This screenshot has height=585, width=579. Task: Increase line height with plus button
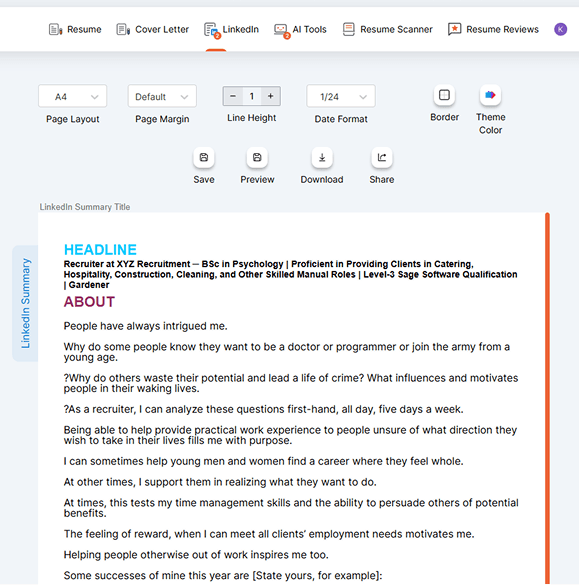tap(270, 96)
